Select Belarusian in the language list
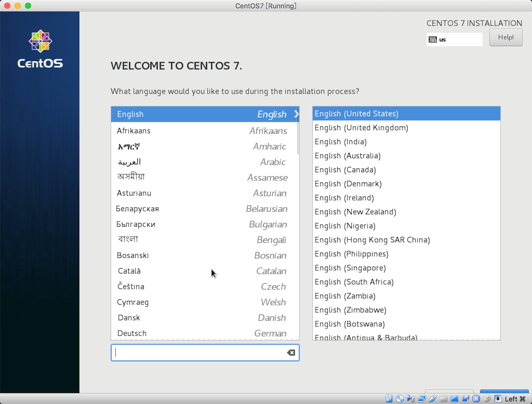 (x=205, y=209)
